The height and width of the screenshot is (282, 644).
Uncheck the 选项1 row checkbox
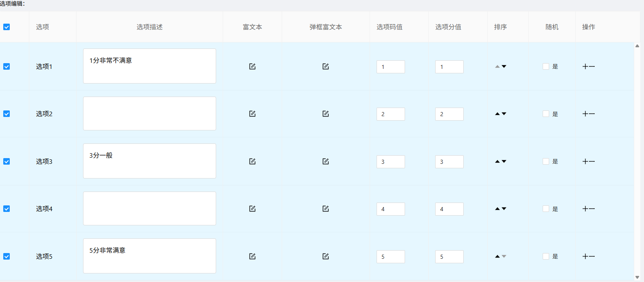point(7,66)
